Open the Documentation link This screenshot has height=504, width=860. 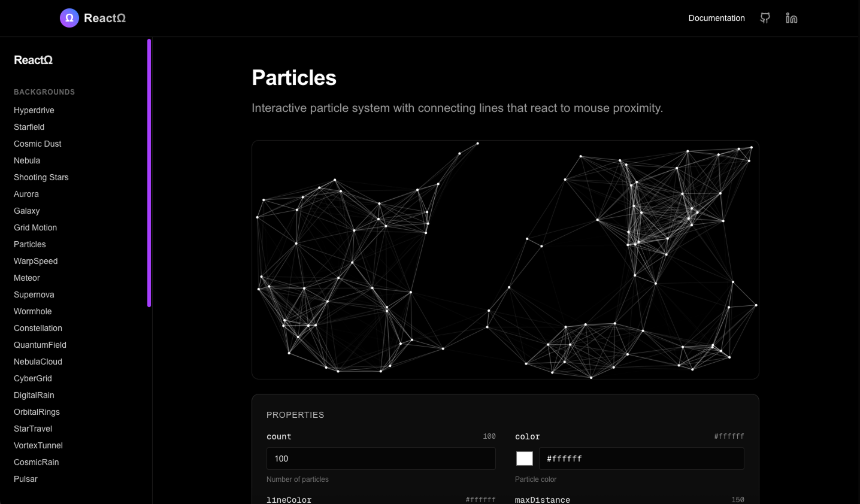(716, 18)
